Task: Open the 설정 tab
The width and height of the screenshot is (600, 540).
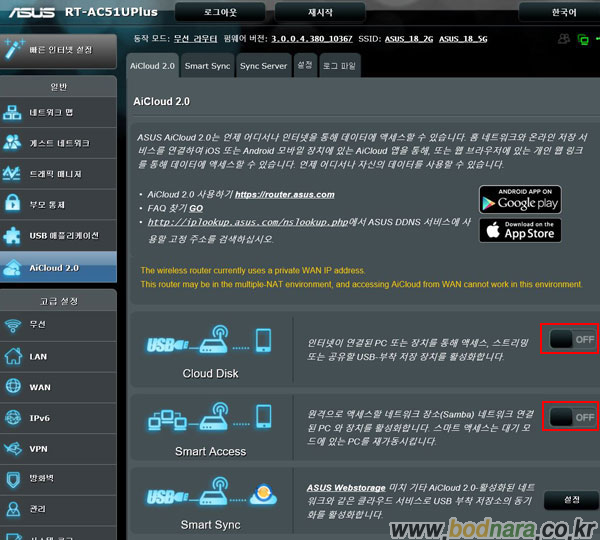Action: click(305, 65)
